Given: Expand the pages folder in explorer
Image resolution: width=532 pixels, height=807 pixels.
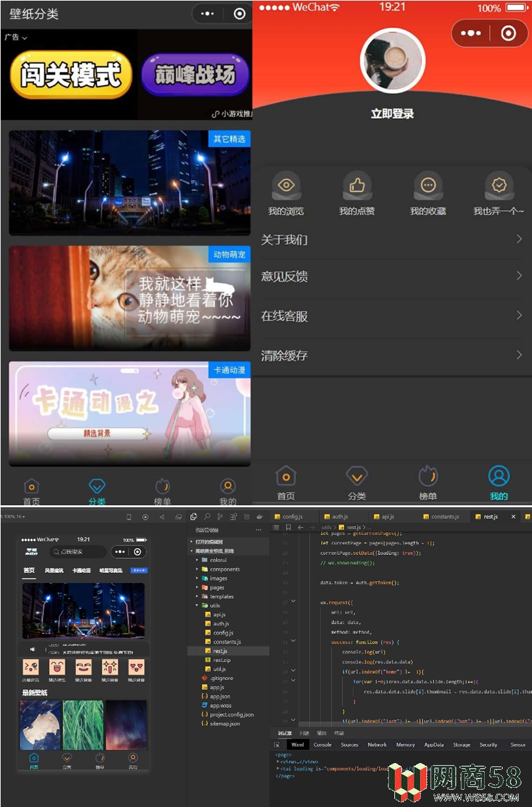Looking at the screenshot, I should [x=198, y=587].
